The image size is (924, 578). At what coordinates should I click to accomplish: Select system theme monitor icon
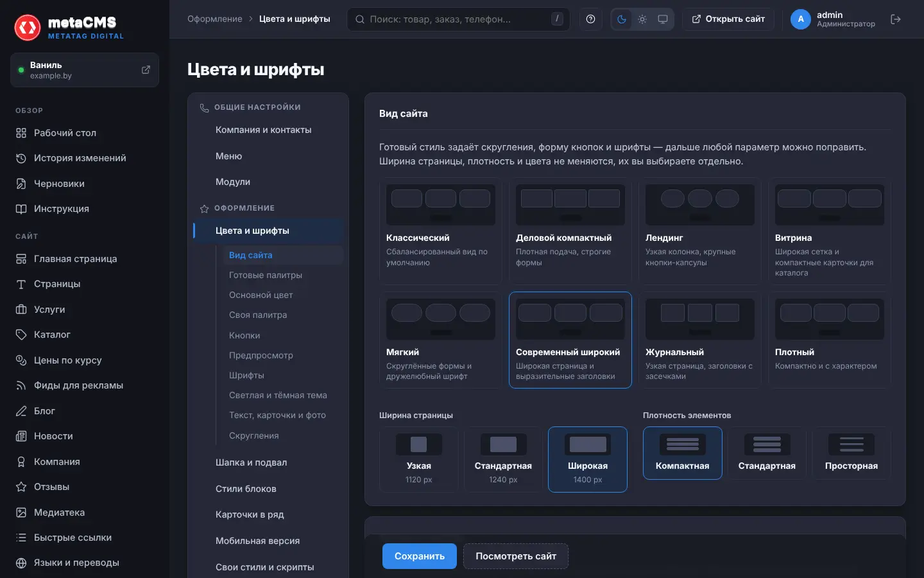663,19
